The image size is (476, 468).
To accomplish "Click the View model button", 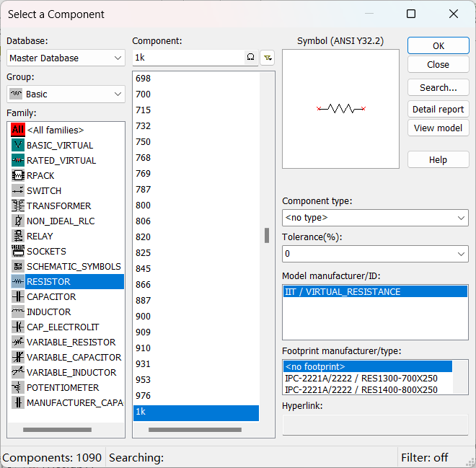I will point(438,128).
